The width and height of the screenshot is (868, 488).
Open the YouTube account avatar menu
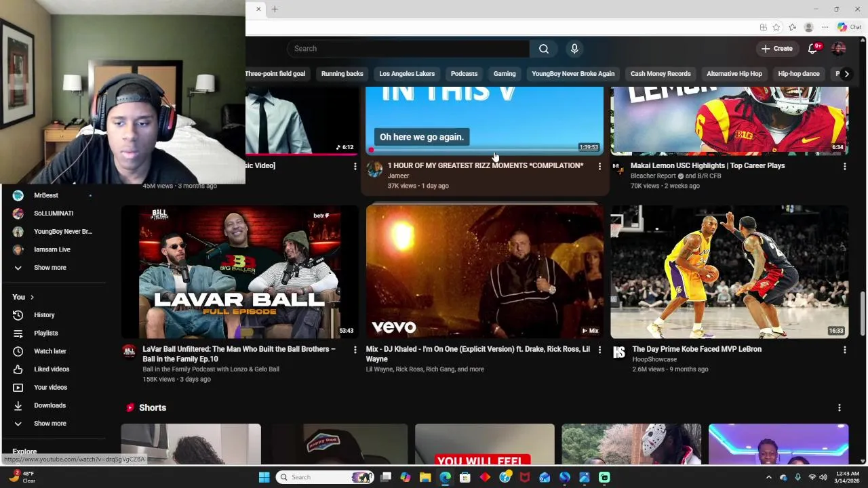pyautogui.click(x=839, y=49)
